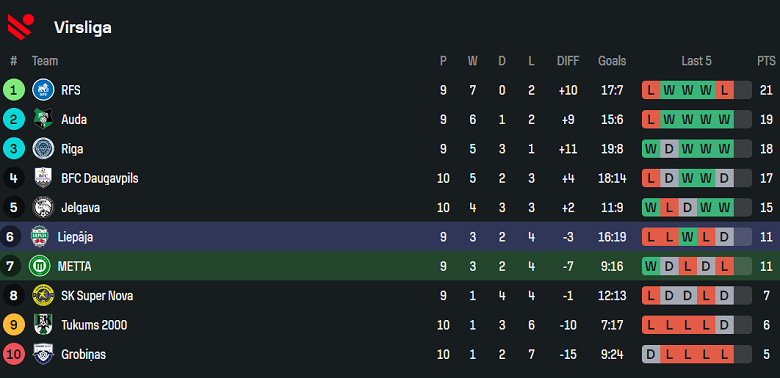
Task: Click the Riga team crest
Action: pyautogui.click(x=43, y=149)
